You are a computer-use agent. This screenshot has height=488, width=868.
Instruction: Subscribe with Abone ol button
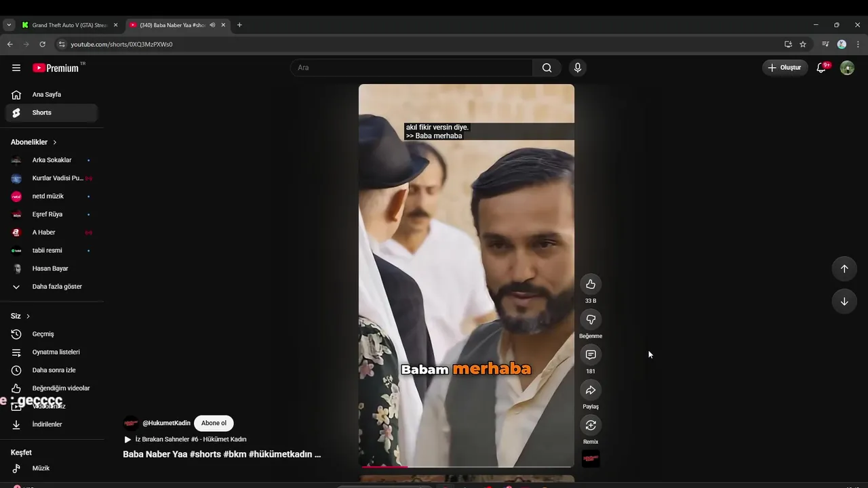pos(214,423)
